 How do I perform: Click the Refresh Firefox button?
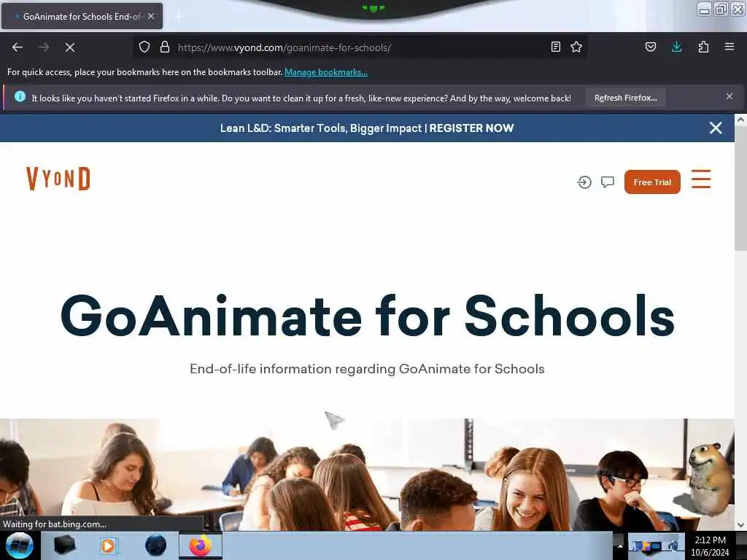coord(625,98)
